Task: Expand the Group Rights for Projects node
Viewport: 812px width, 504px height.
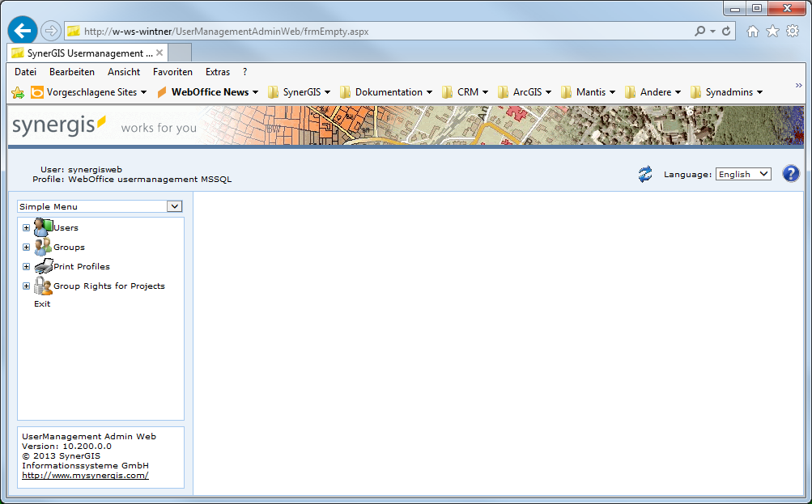Action: [x=25, y=286]
